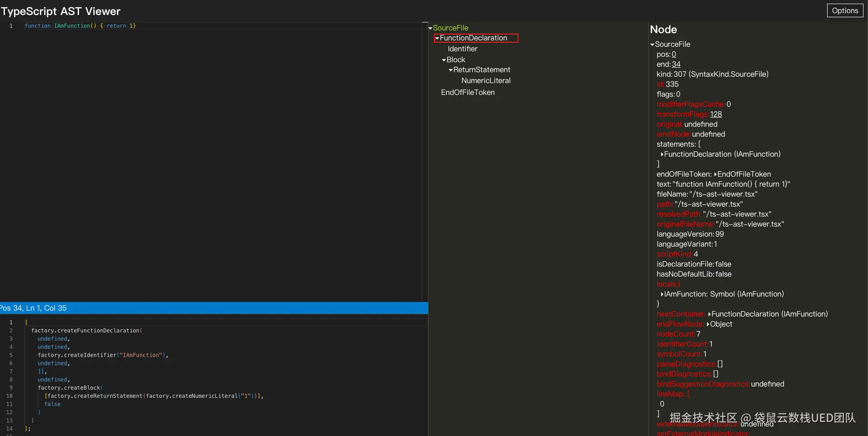
Task: Select the NumericLiteral tree node
Action: (486, 81)
